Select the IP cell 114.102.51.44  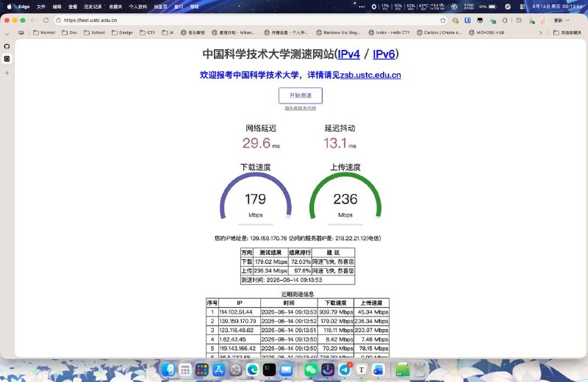click(240, 312)
